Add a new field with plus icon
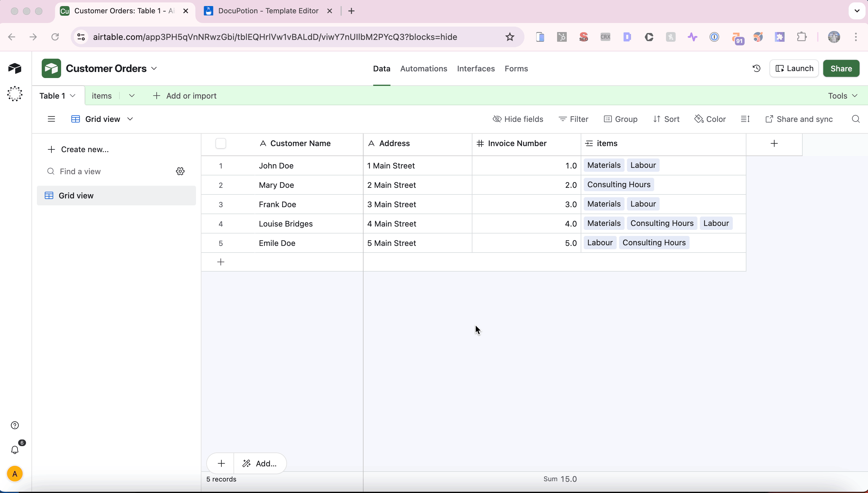 point(774,144)
